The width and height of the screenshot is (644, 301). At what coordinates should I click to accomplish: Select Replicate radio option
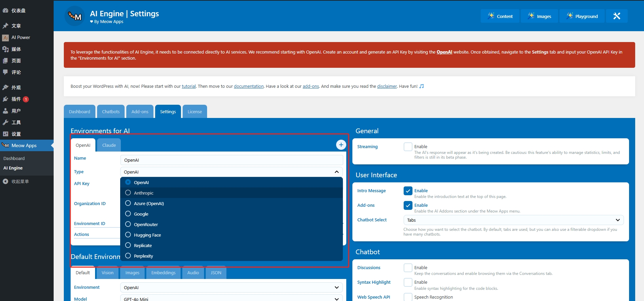pos(128,245)
